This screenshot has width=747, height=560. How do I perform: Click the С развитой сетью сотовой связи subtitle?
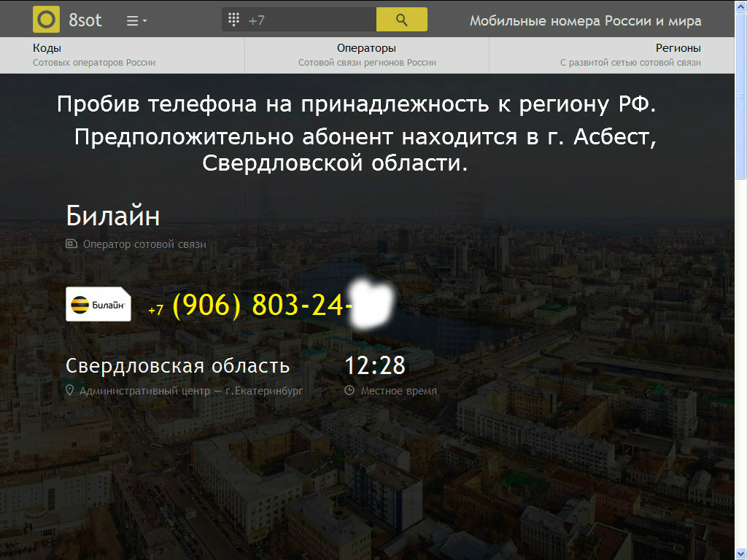click(x=630, y=63)
